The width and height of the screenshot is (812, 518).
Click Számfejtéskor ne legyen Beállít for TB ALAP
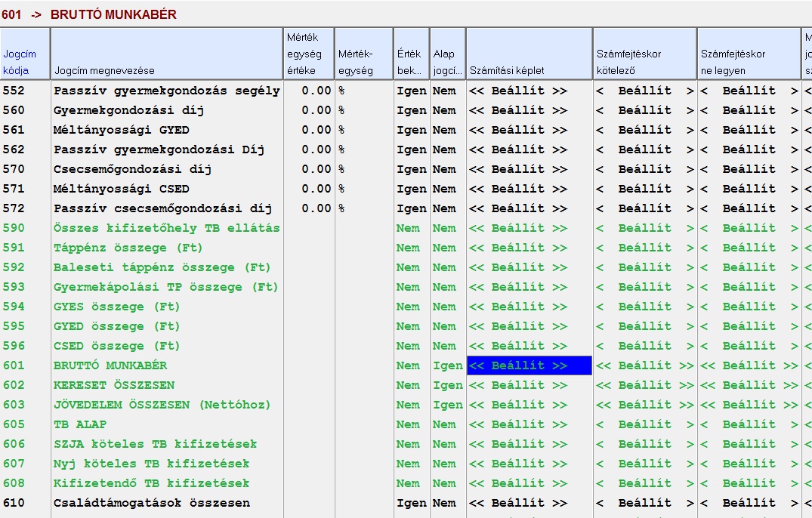click(x=749, y=424)
